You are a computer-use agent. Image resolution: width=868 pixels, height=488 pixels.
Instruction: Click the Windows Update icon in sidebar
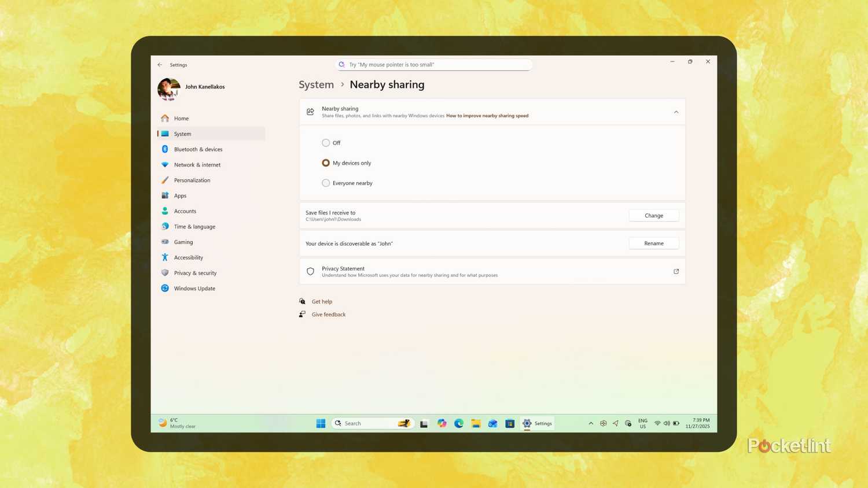pos(165,288)
